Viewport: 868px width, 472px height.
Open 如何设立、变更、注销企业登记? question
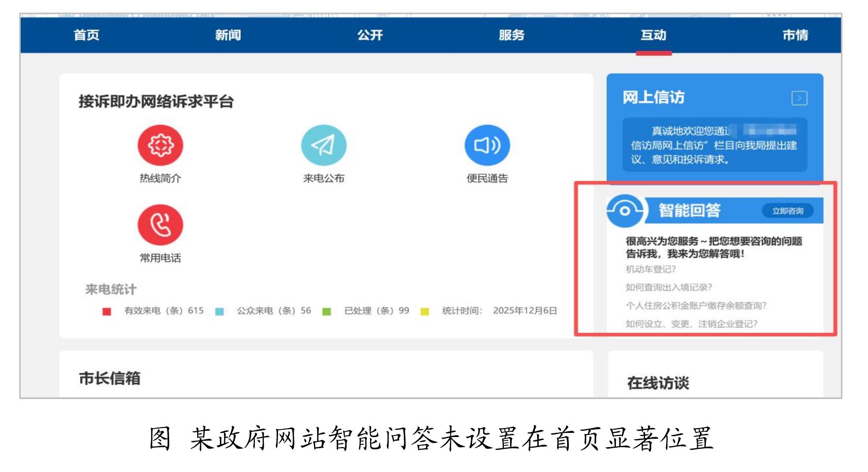coord(691,324)
